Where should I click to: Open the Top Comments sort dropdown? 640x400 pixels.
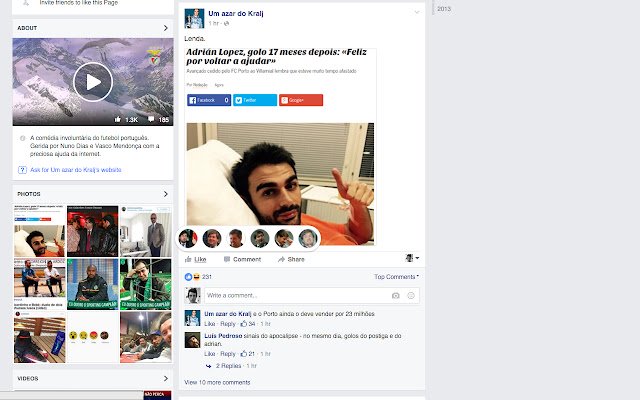(396, 277)
